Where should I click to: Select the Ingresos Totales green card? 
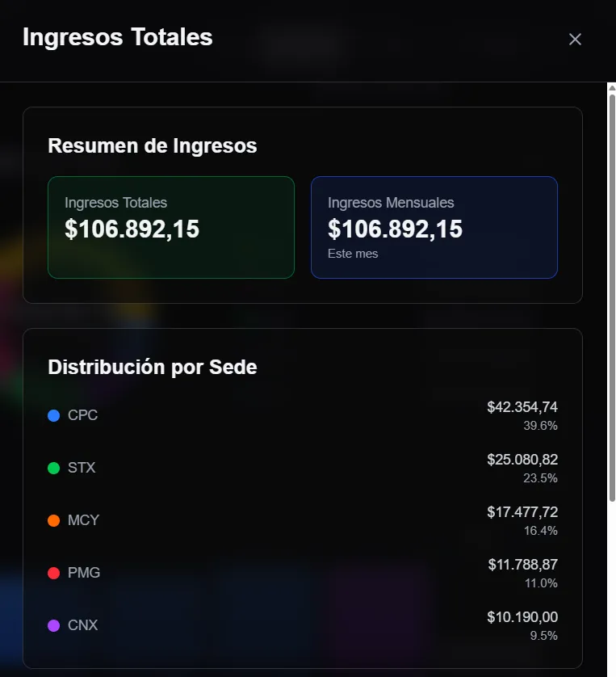(x=171, y=227)
